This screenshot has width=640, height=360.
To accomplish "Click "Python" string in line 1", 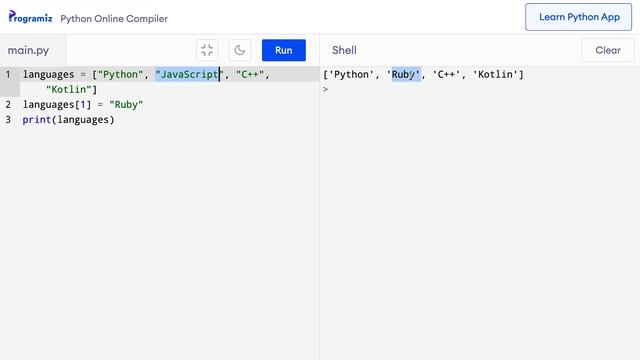I will 120,74.
